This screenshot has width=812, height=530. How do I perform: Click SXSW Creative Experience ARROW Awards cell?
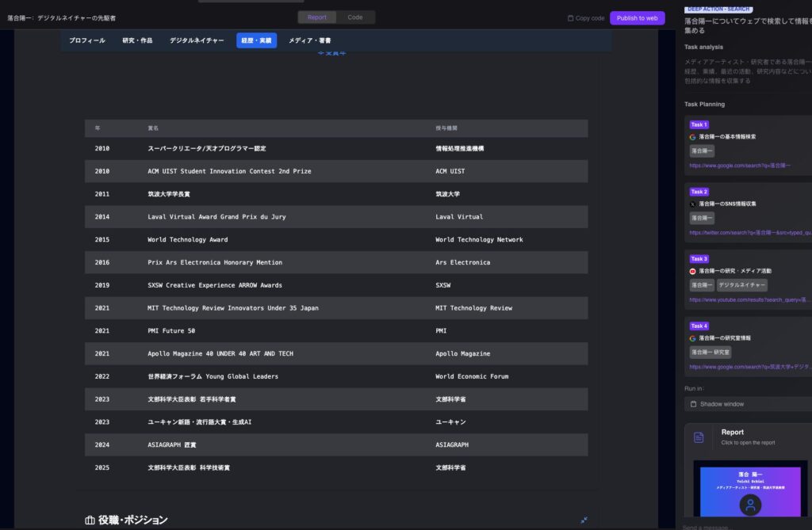point(215,285)
